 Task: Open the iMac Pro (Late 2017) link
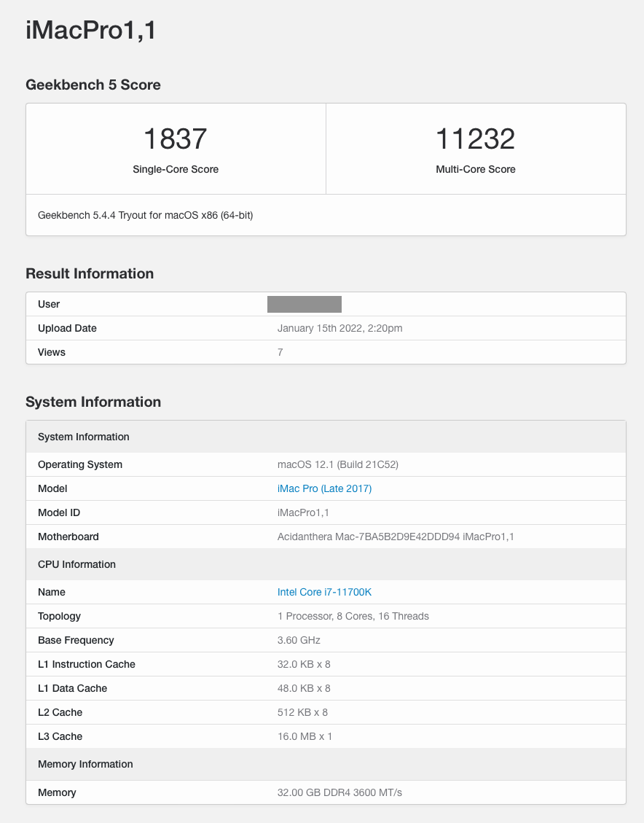coord(324,488)
